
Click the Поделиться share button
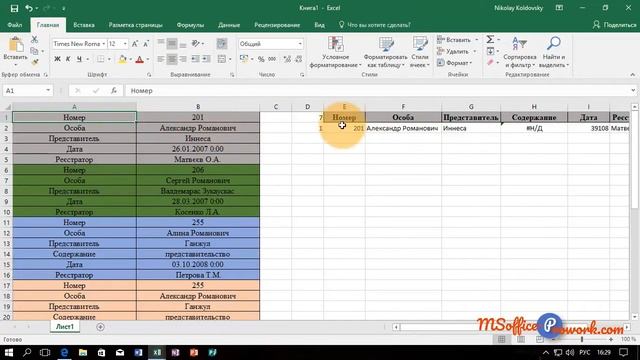[614, 25]
